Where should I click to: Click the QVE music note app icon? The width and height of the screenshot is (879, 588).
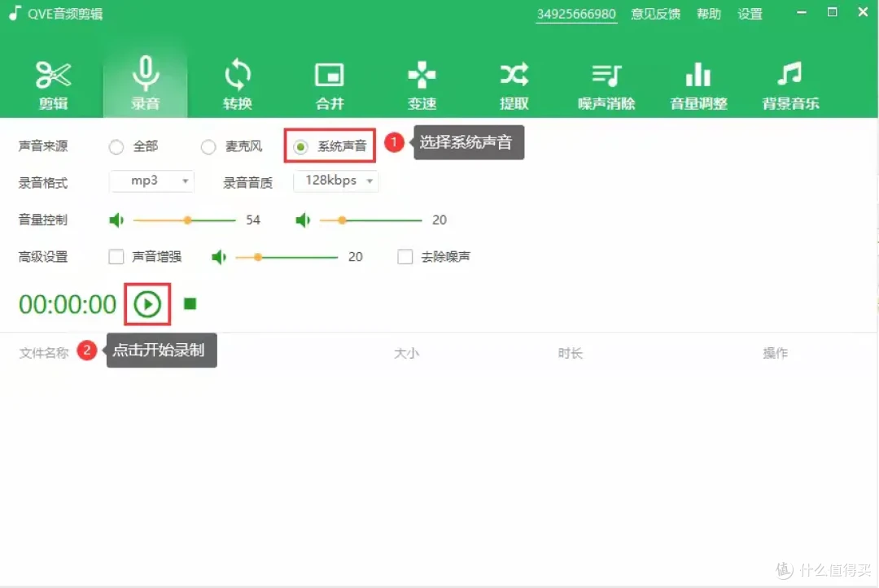click(15, 13)
